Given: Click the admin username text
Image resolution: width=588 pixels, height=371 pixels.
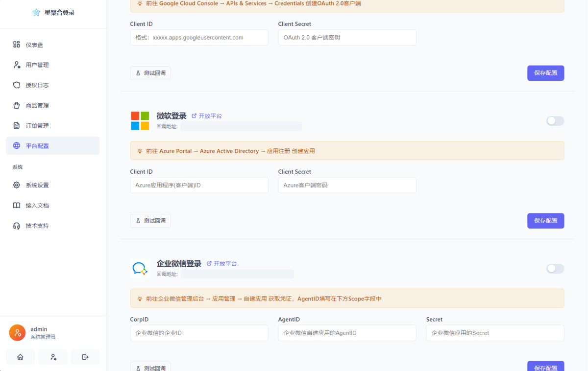Looking at the screenshot, I should tap(39, 329).
